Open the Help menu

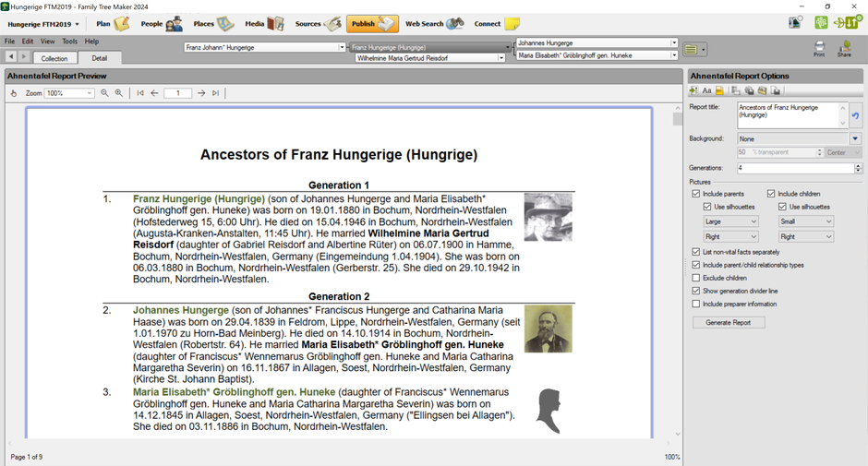92,42
